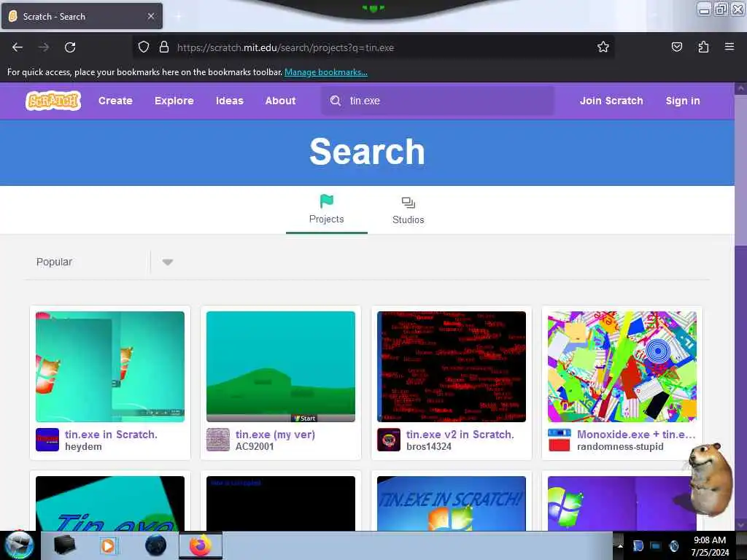Image resolution: width=747 pixels, height=560 pixels.
Task: Open 'tin.exe (my ver)' project title
Action: [x=275, y=435]
